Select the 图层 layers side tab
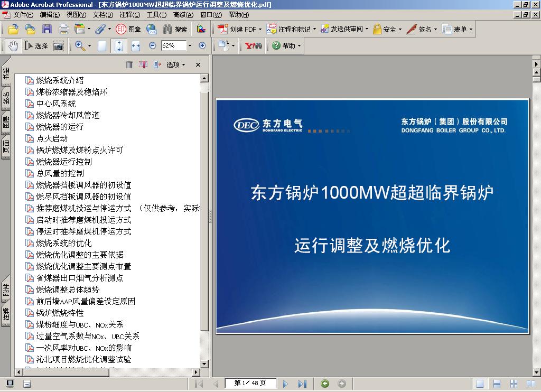This screenshot has height=392, width=541. pyautogui.click(x=6, y=123)
